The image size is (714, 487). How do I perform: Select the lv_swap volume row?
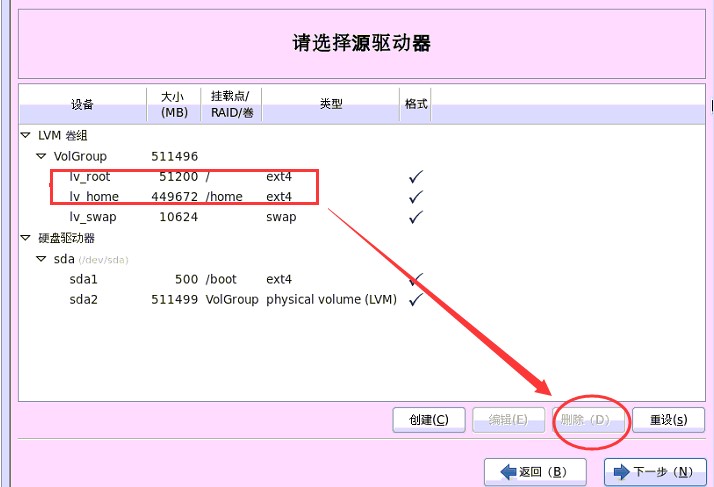[93, 217]
